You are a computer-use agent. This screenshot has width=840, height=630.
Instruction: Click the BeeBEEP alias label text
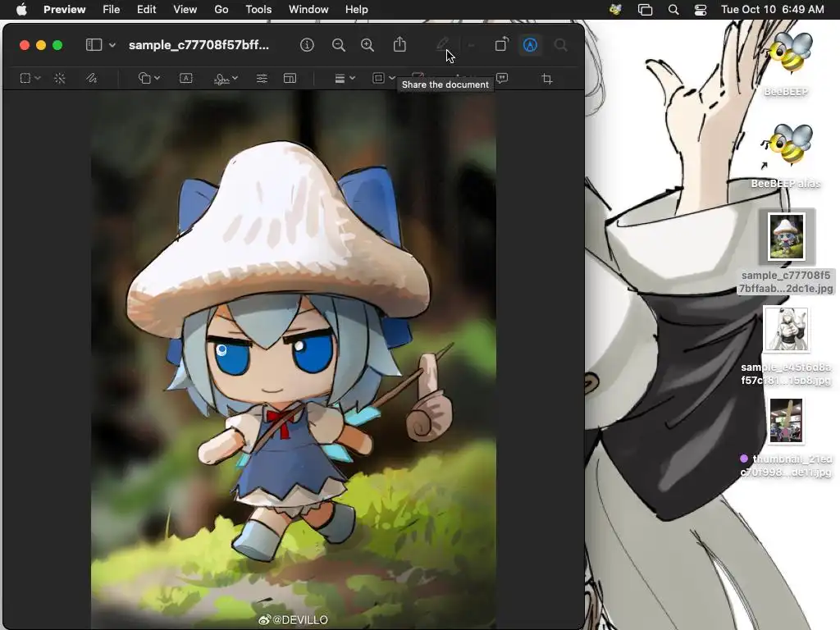[x=786, y=184]
